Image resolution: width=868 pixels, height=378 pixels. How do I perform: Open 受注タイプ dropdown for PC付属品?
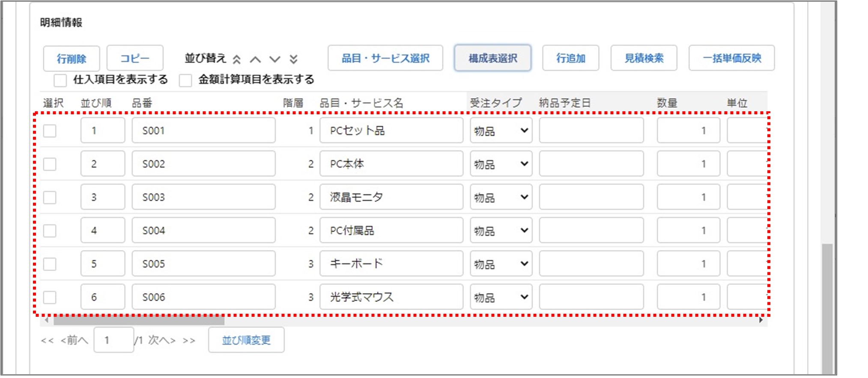(501, 231)
